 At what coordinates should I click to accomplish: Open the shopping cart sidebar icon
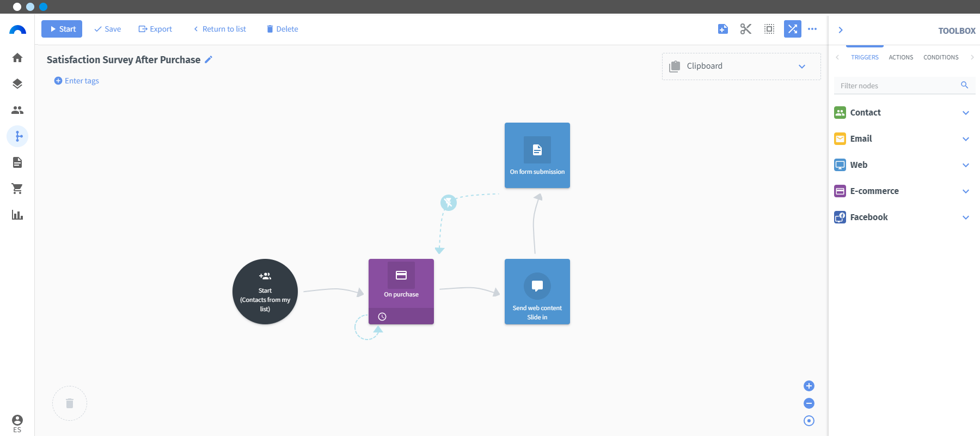point(17,189)
